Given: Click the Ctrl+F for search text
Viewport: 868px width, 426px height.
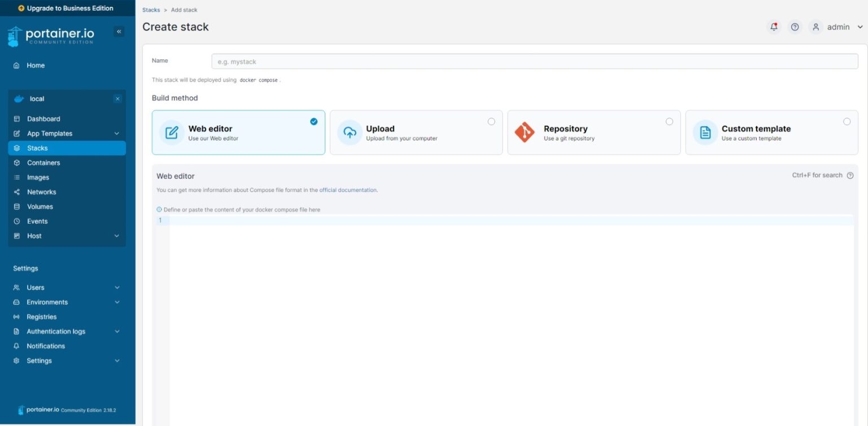Looking at the screenshot, I should coord(817,175).
